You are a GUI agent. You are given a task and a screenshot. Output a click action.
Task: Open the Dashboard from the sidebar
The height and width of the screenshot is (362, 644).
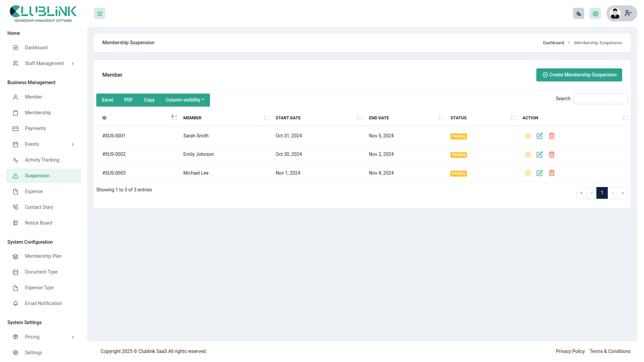coord(36,48)
